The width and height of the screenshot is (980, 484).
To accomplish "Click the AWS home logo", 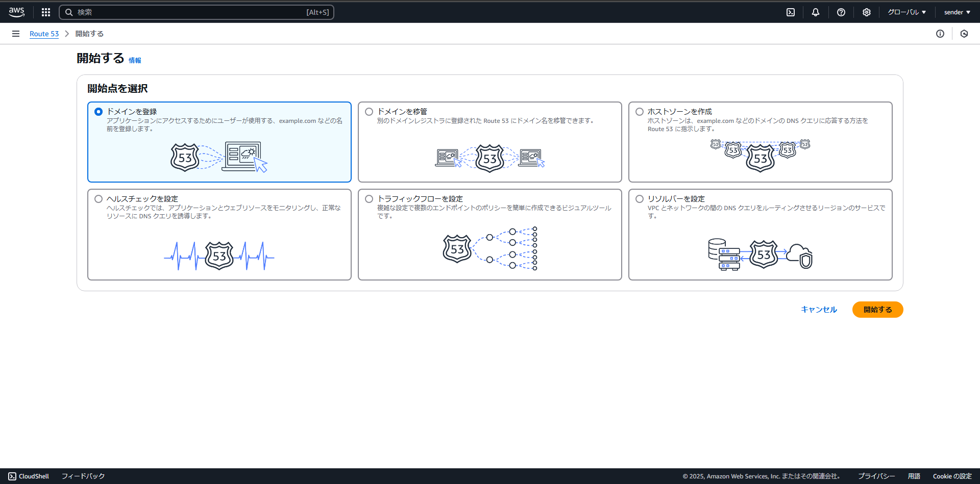I will coord(16,12).
